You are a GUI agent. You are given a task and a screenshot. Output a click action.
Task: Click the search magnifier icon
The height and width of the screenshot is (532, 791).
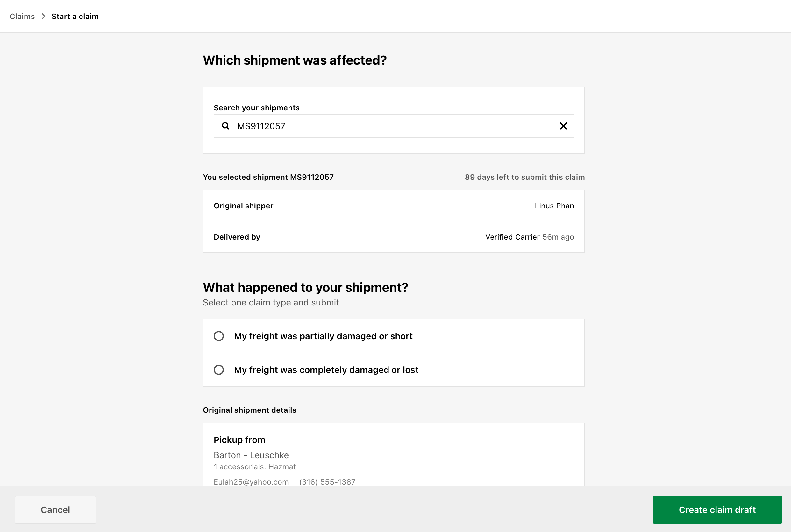(225, 126)
